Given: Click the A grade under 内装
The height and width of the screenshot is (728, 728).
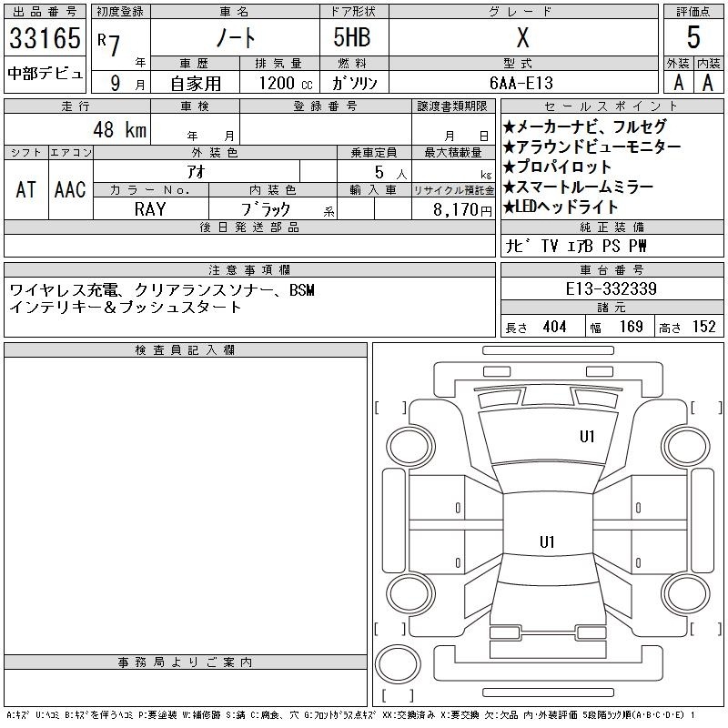Looking at the screenshot, I should (708, 83).
